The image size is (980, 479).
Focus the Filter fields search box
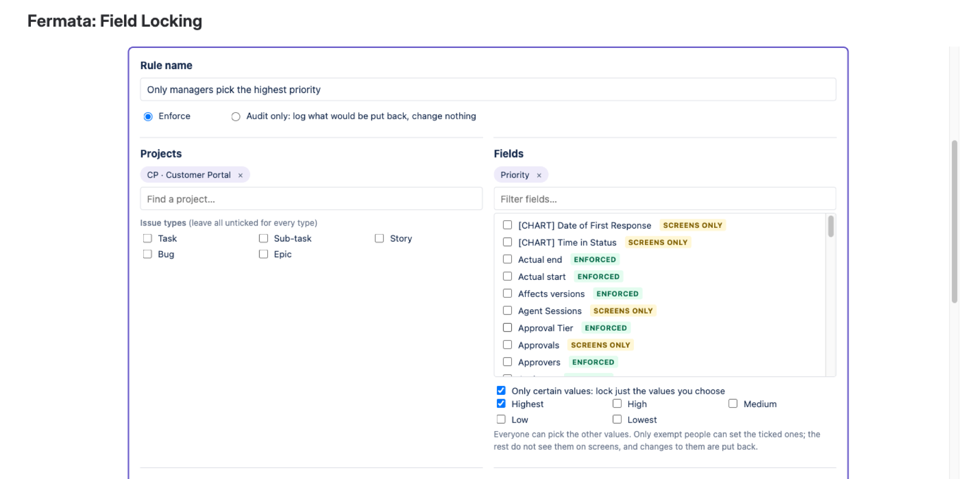[x=665, y=199]
